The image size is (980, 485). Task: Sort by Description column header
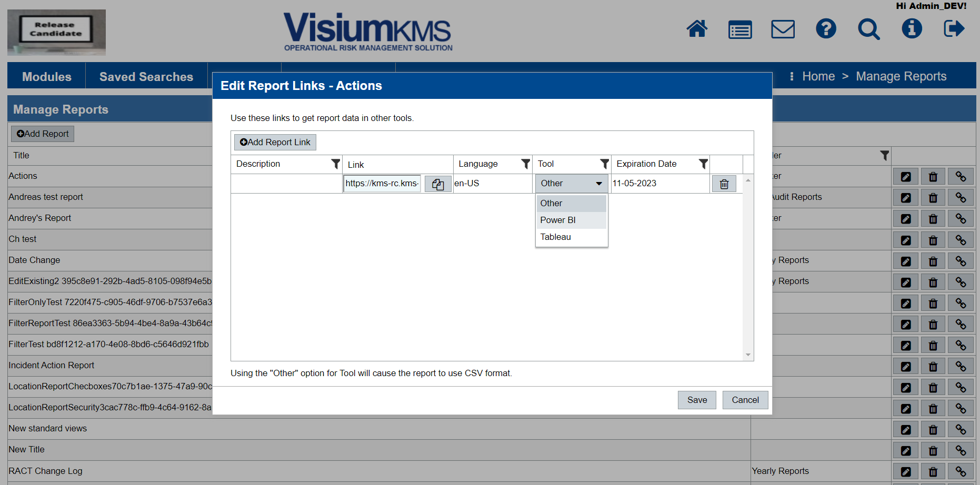pyautogui.click(x=258, y=164)
